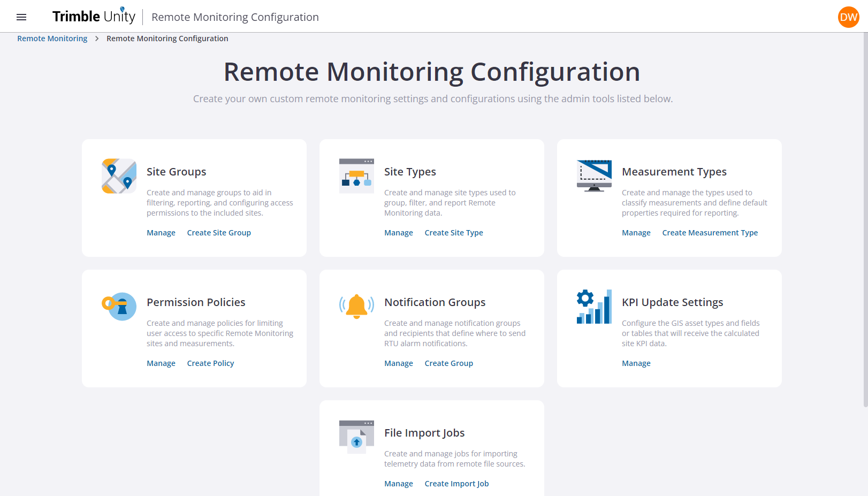Screen dimensions: 868x496
Task: Click Manage under KPI Update Settings
Action: (x=636, y=363)
